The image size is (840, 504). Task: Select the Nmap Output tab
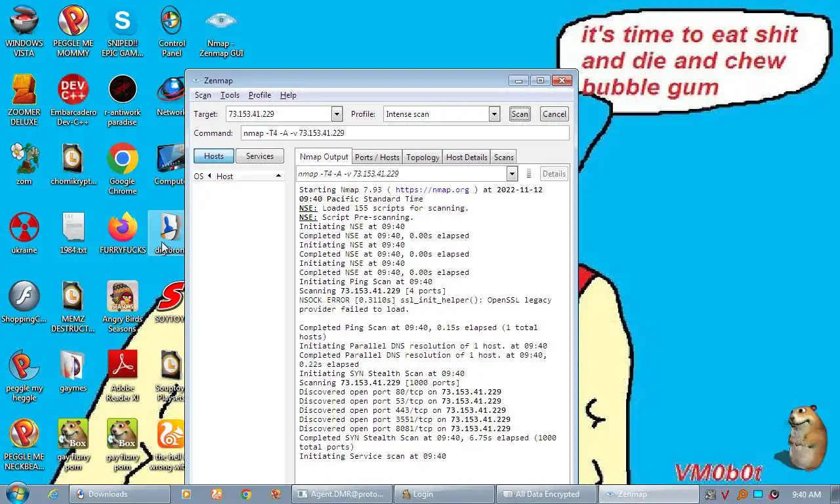pyautogui.click(x=324, y=157)
